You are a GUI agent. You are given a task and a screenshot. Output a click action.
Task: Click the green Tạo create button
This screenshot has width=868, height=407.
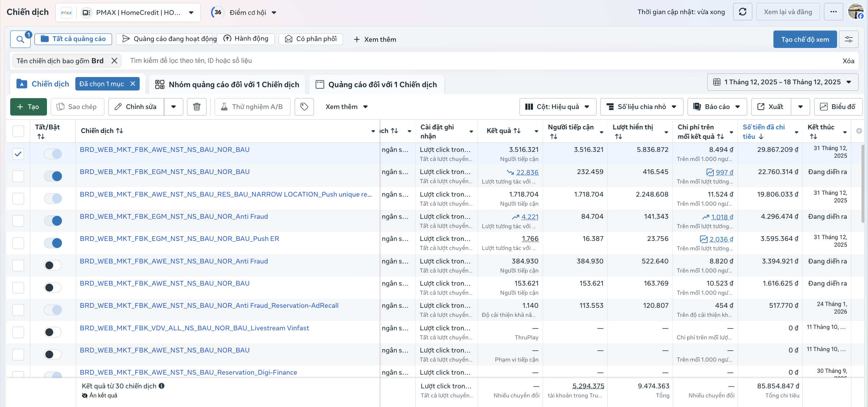(x=28, y=107)
